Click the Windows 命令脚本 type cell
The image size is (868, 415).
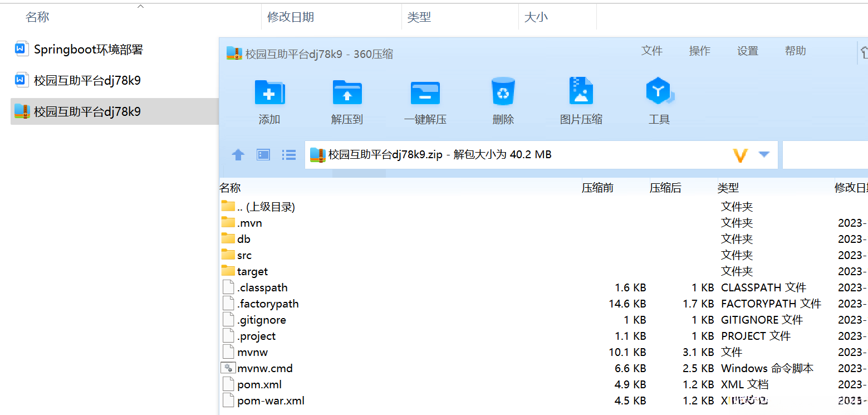pyautogui.click(x=767, y=368)
